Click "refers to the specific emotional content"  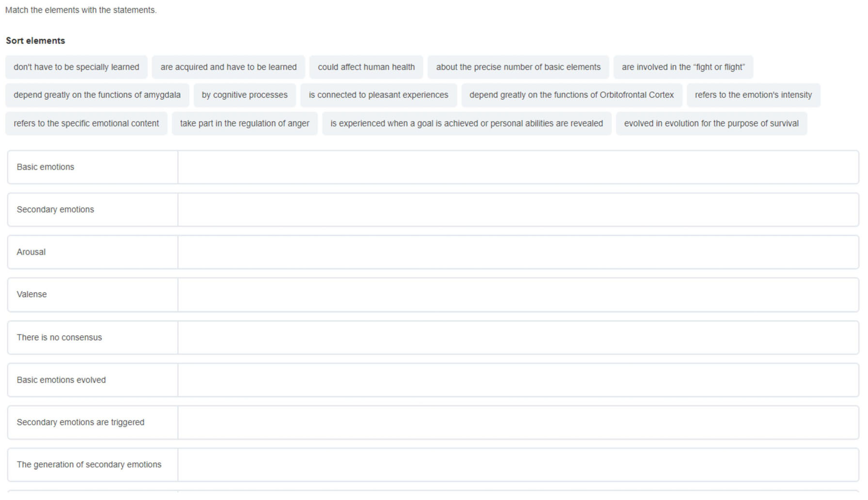pos(86,123)
